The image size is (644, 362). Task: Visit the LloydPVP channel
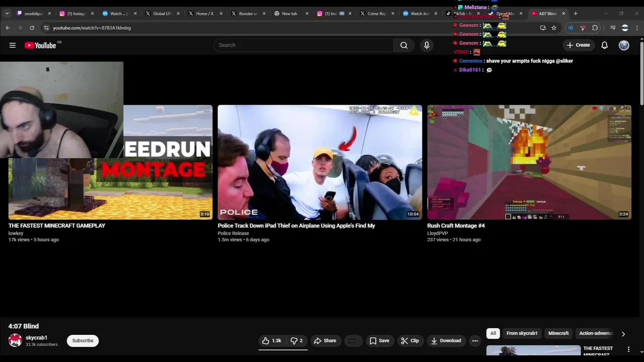pyautogui.click(x=437, y=233)
